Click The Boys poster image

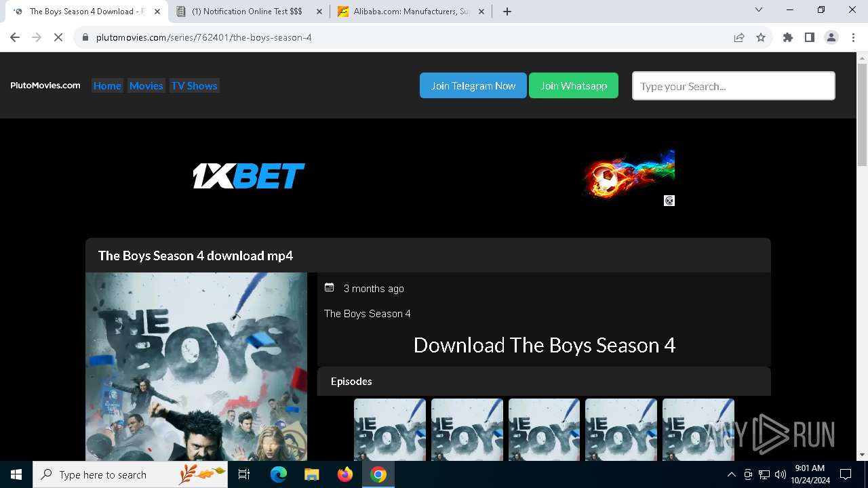(x=197, y=367)
